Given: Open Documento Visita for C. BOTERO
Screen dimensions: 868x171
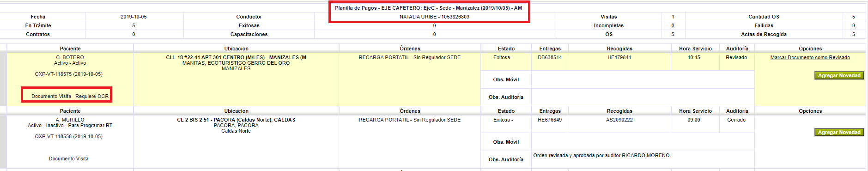Looking at the screenshot, I should [x=51, y=96].
